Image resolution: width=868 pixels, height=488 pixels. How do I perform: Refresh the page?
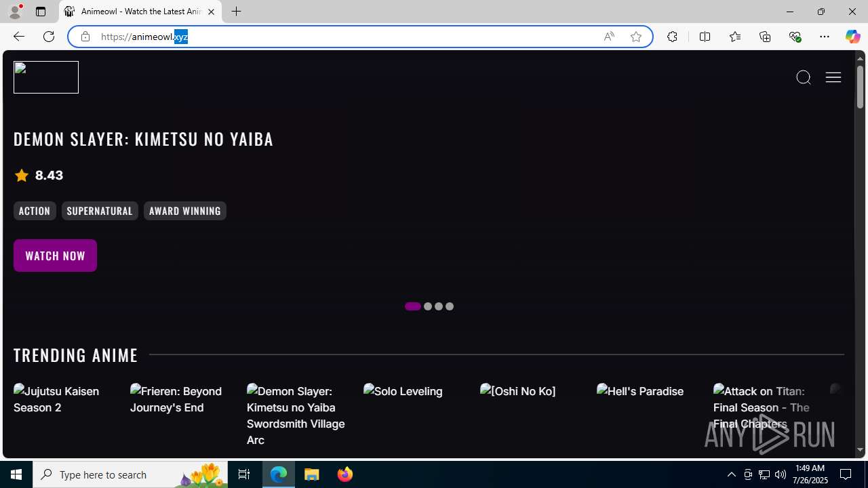click(49, 37)
